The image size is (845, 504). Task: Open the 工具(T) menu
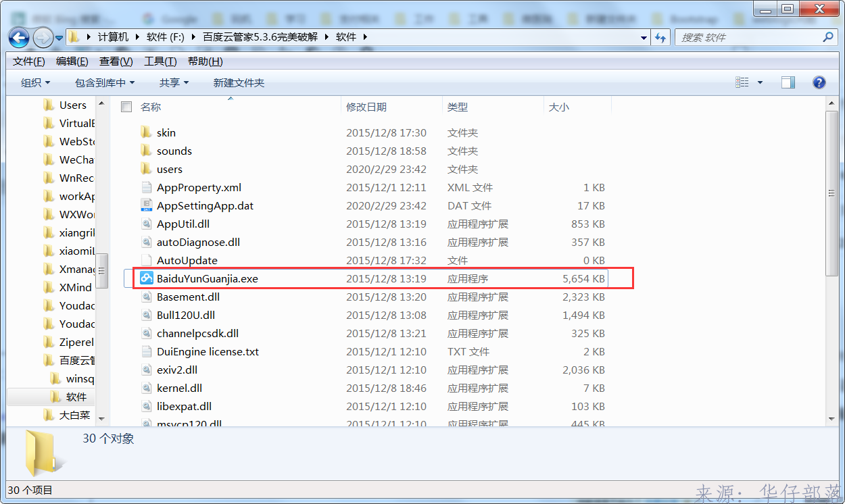(160, 61)
